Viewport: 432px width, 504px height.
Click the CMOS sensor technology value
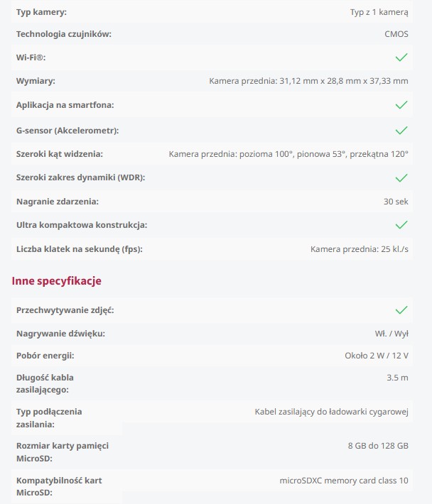pos(396,34)
